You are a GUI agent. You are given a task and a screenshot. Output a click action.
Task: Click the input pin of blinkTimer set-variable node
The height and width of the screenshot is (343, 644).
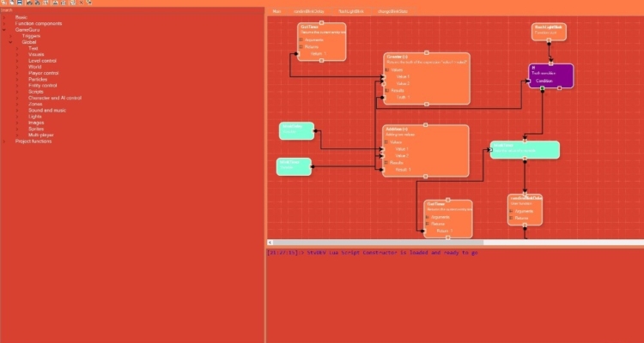490,150
